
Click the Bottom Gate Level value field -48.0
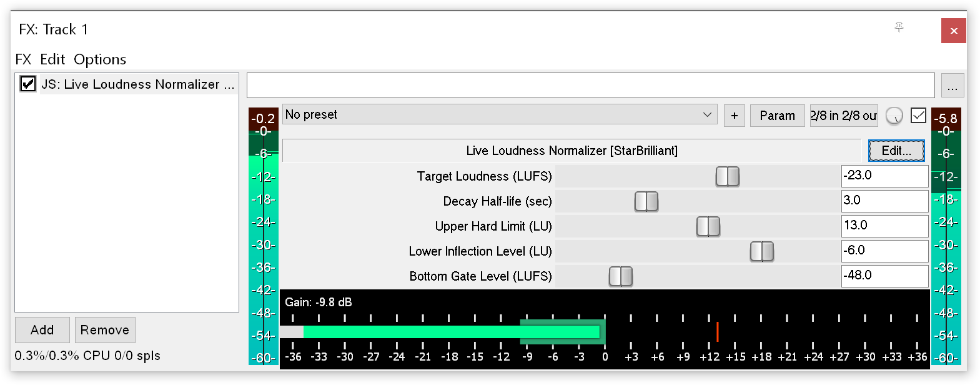tap(884, 276)
